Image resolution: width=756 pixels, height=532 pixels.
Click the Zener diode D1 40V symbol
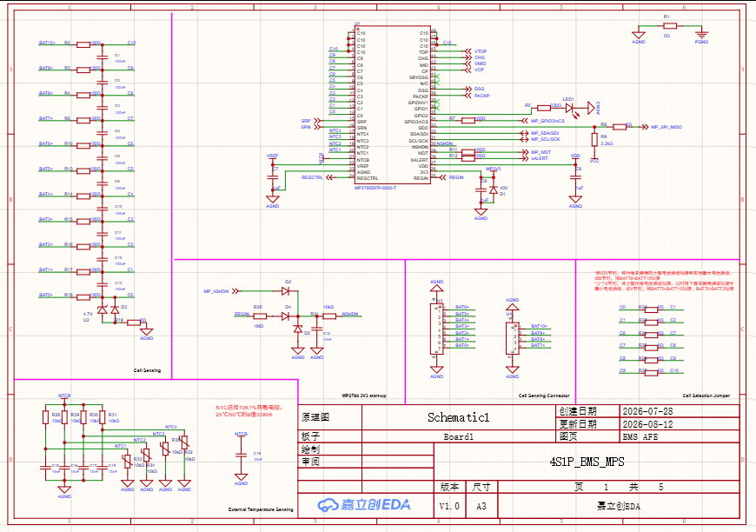(x=493, y=190)
